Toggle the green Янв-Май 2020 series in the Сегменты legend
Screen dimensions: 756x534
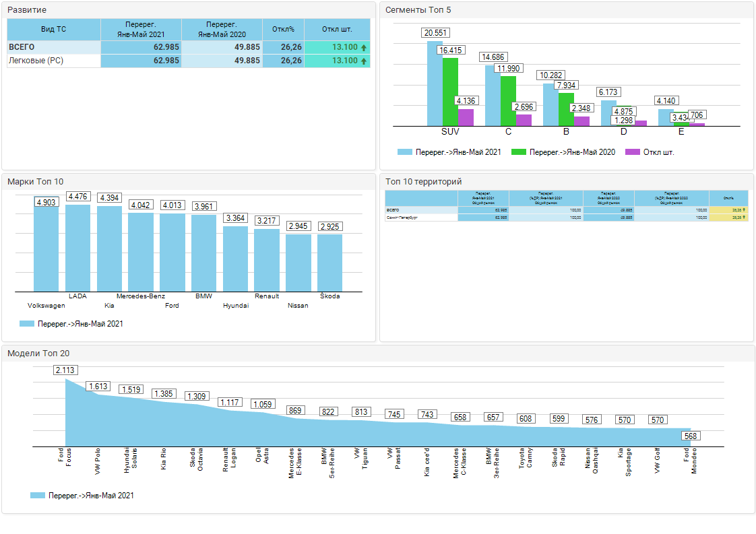[519, 152]
